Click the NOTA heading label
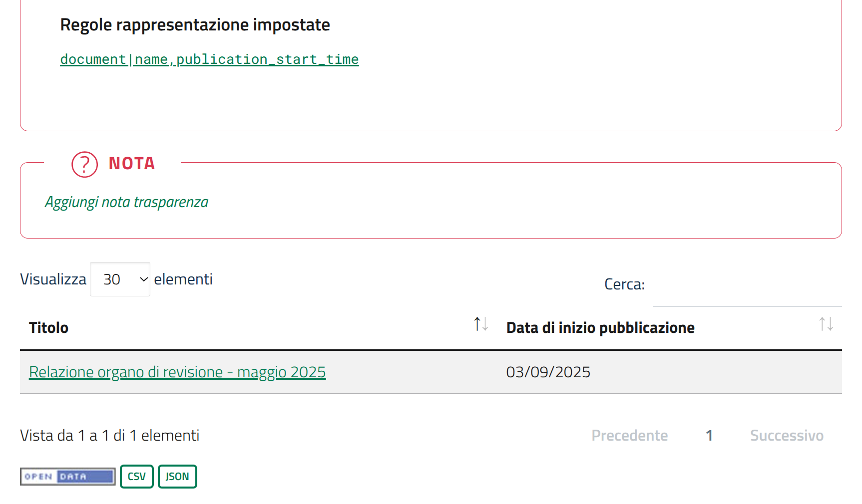The width and height of the screenshot is (862, 504). tap(132, 164)
